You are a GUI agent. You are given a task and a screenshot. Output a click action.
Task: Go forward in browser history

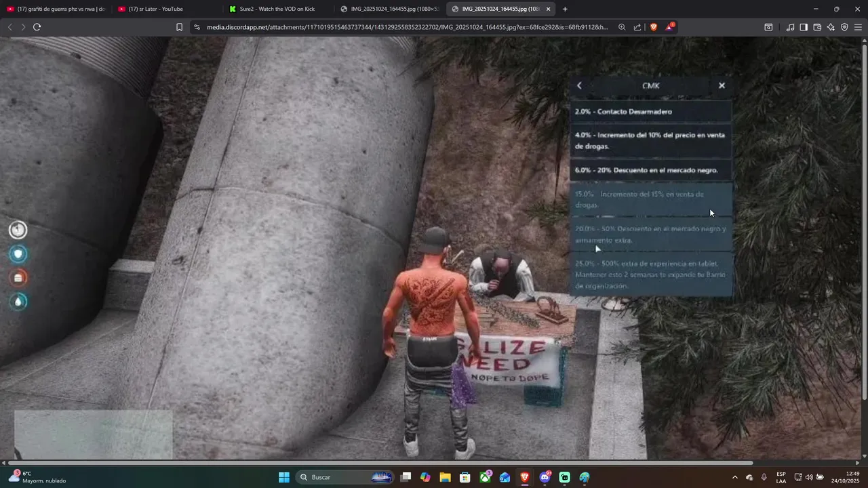click(23, 27)
